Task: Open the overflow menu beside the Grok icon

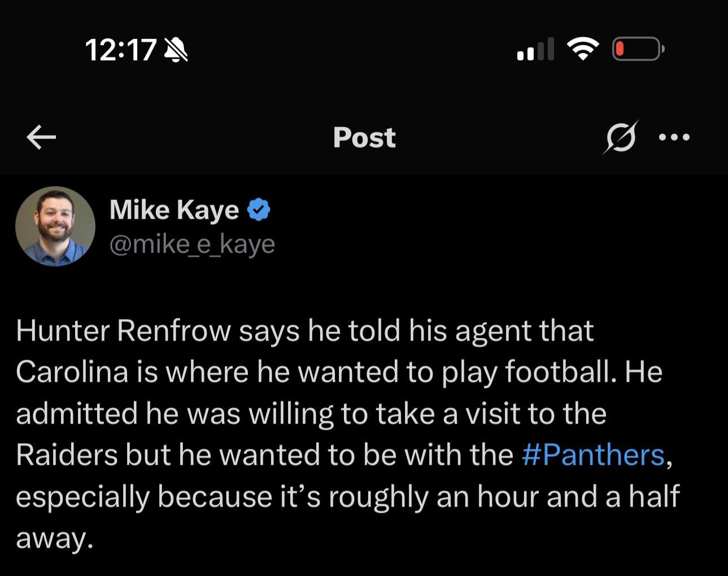Action: tap(675, 137)
